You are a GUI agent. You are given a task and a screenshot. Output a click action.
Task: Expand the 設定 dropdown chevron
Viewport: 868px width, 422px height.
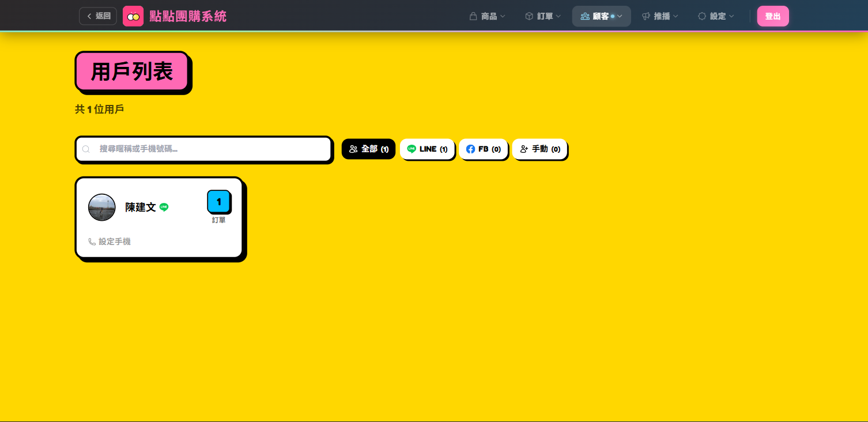pyautogui.click(x=732, y=16)
